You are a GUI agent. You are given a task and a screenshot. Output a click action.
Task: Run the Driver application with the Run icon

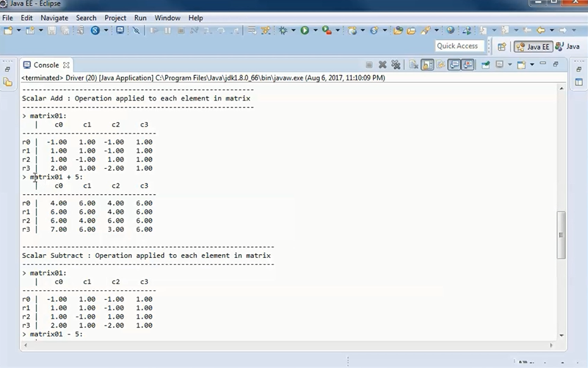304,30
